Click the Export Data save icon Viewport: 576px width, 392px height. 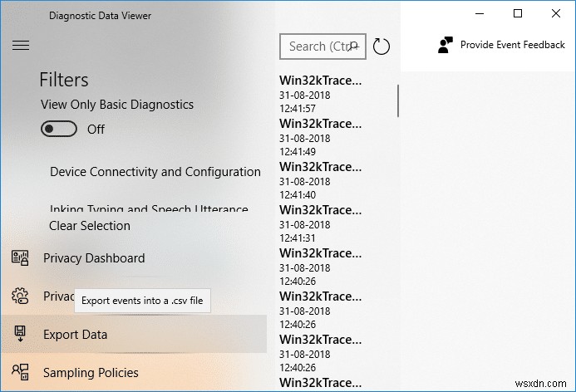pyautogui.click(x=20, y=334)
